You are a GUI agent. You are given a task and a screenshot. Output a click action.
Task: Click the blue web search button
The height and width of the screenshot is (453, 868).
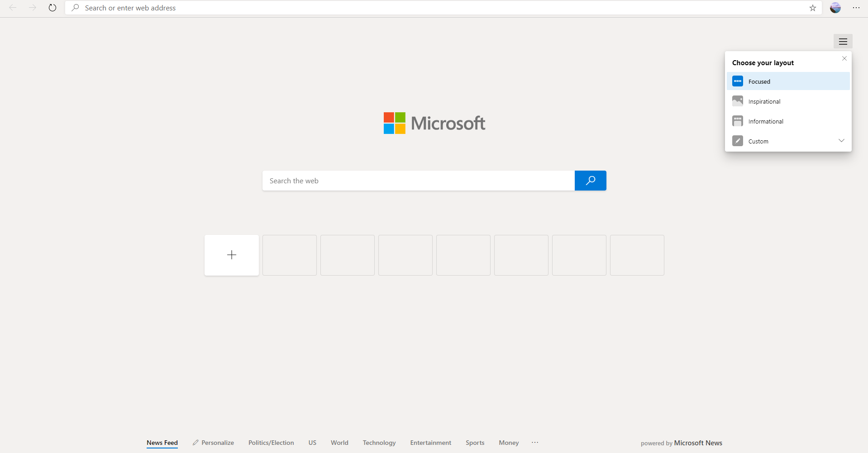(591, 181)
